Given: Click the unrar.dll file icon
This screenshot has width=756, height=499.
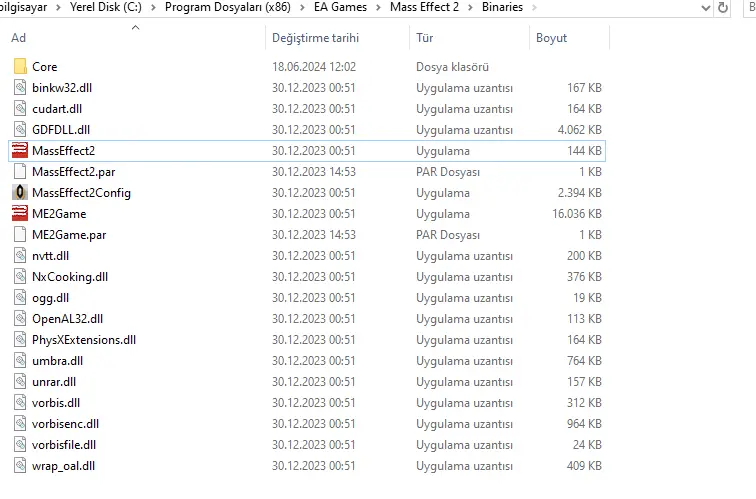Looking at the screenshot, I should (20, 382).
